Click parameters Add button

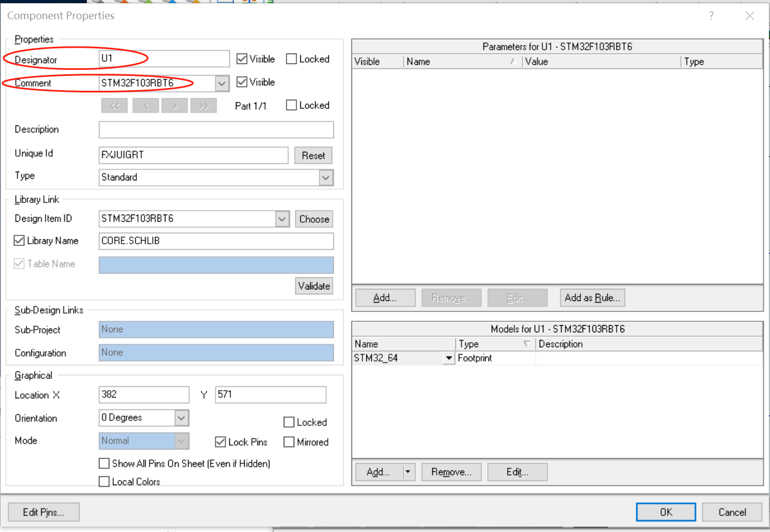pyautogui.click(x=385, y=298)
